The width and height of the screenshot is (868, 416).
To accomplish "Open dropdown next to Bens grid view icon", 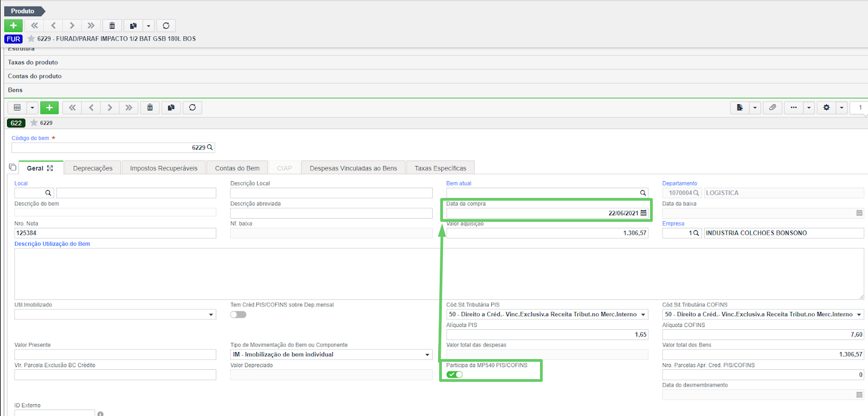I will point(32,107).
